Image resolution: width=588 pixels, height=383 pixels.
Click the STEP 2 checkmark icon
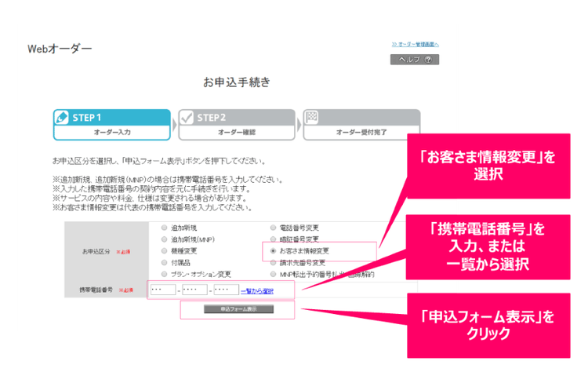[187, 118]
